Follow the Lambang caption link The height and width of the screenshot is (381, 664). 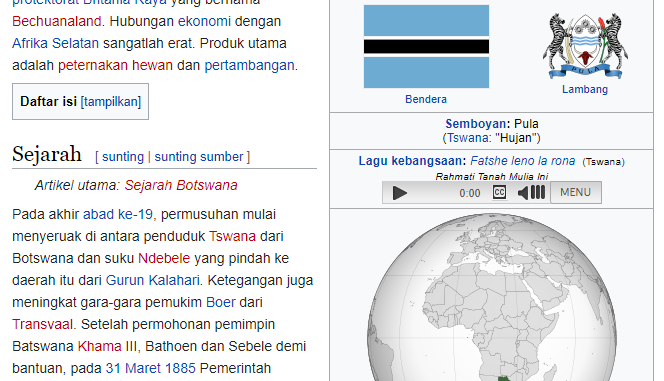[x=585, y=89]
